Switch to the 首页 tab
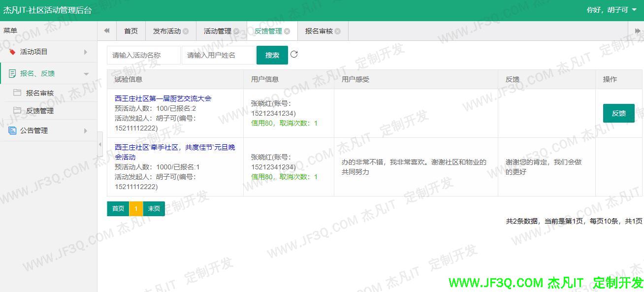This screenshot has width=644, height=292. [x=130, y=31]
